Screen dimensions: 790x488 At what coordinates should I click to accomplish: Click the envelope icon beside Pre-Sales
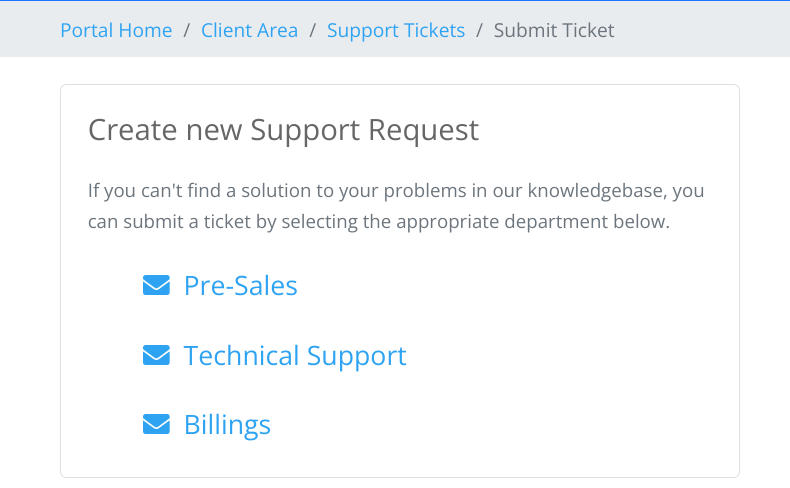click(x=156, y=286)
